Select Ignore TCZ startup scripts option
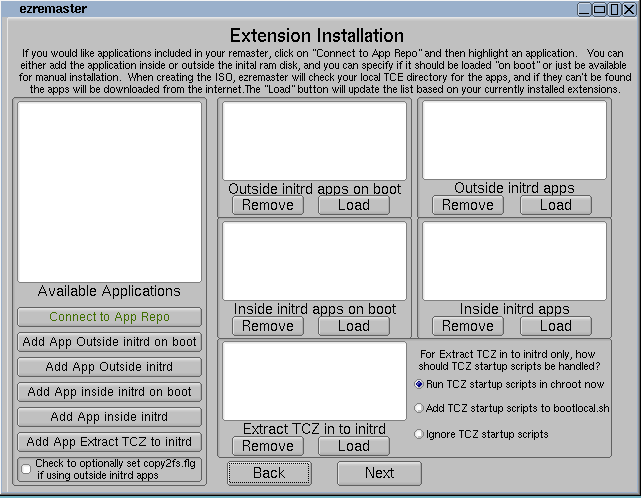This screenshot has height=498, width=641. [419, 434]
